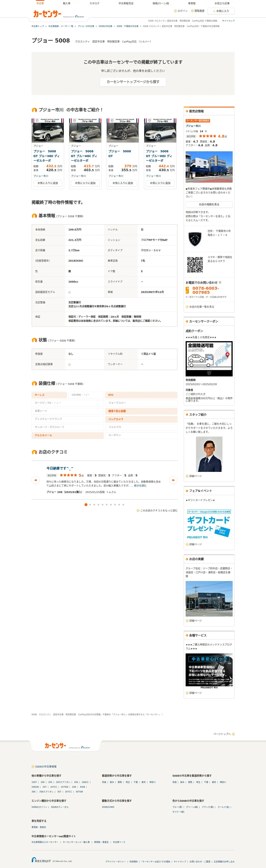Open the 車買取 navigation tab
The height and width of the screenshot is (868, 266).
[x=192, y=3]
